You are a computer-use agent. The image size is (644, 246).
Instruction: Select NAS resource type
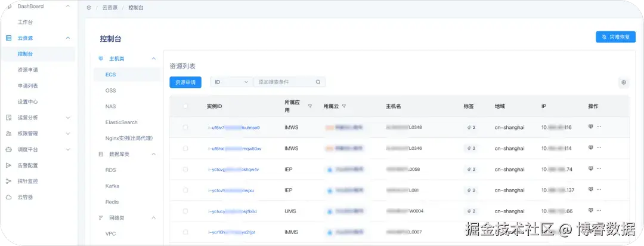click(x=110, y=106)
